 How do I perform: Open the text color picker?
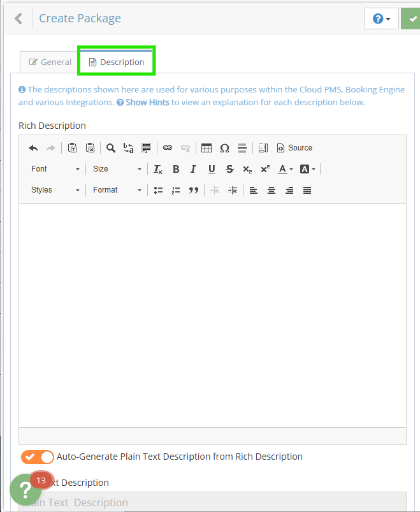coord(286,169)
